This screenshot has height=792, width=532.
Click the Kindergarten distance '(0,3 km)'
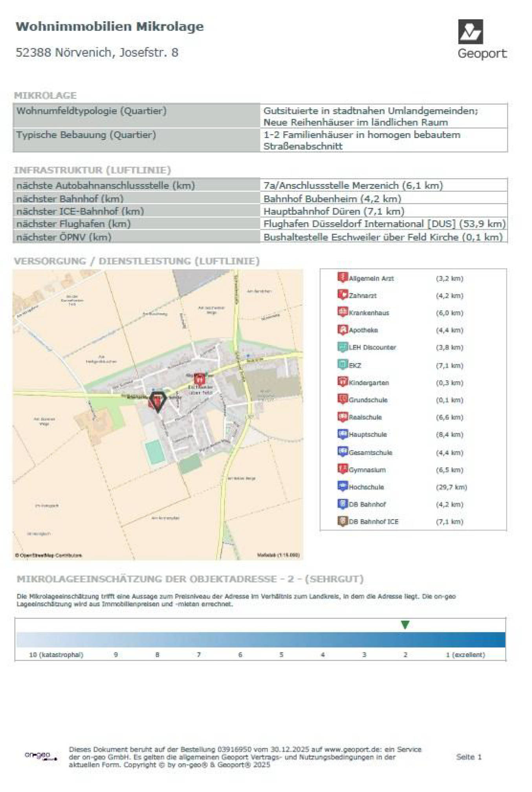pyautogui.click(x=449, y=383)
